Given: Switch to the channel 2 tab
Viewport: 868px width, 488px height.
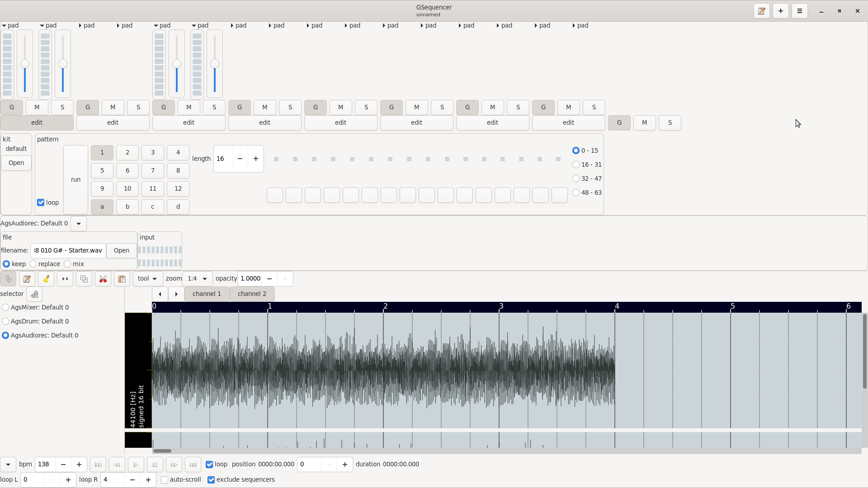Looking at the screenshot, I should [252, 294].
